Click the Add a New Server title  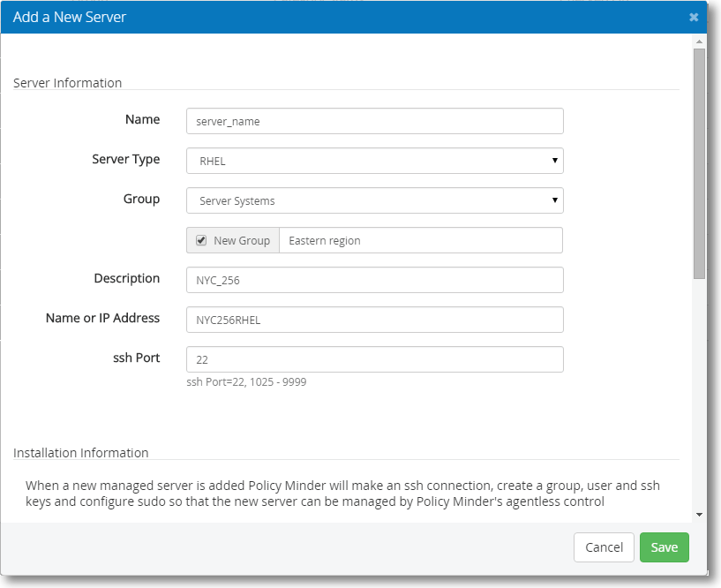(x=70, y=17)
